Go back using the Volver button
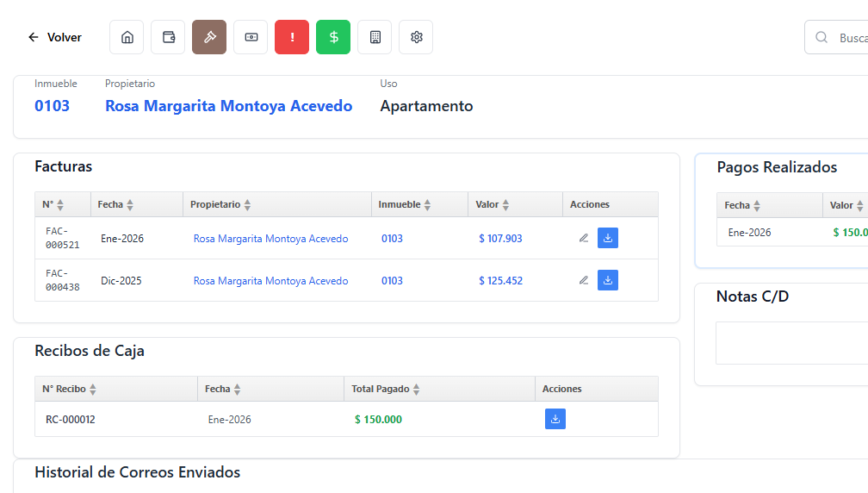This screenshot has height=493, width=868. [x=55, y=37]
